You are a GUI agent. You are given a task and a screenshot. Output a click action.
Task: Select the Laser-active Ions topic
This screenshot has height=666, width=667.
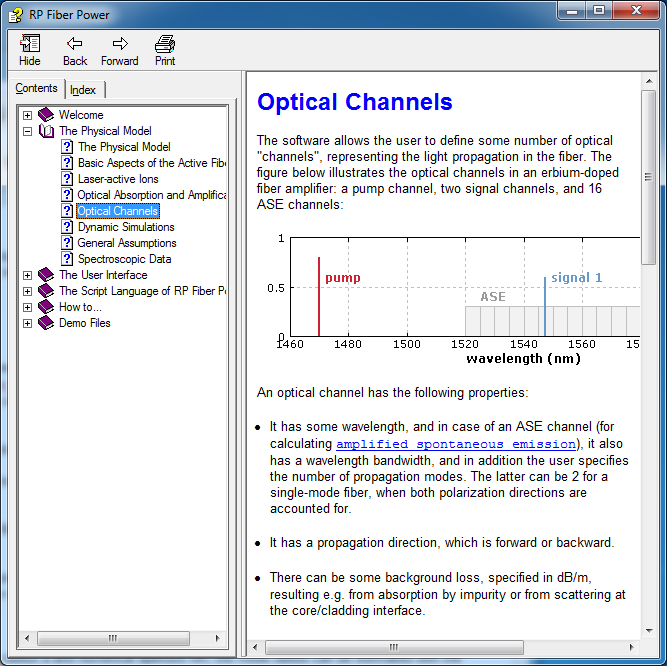pos(118,179)
